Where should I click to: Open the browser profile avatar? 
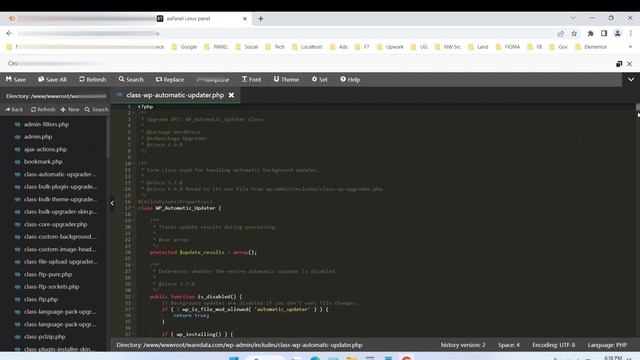[x=618, y=33]
